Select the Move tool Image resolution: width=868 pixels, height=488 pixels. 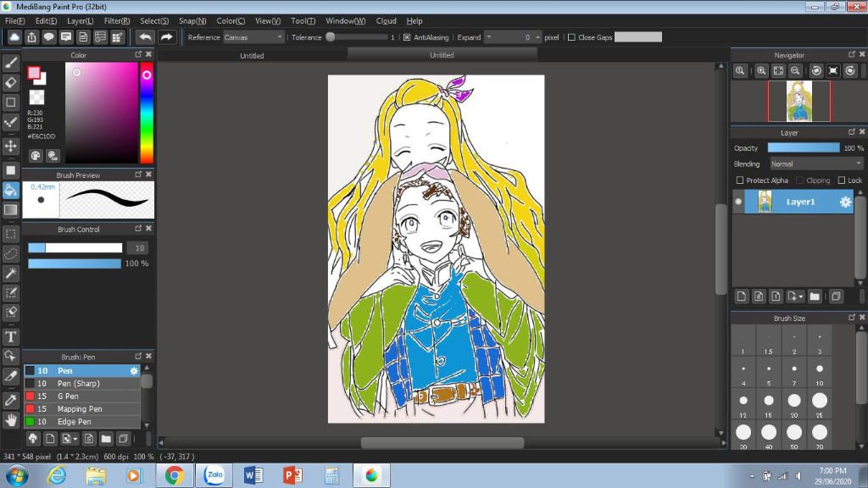10,146
